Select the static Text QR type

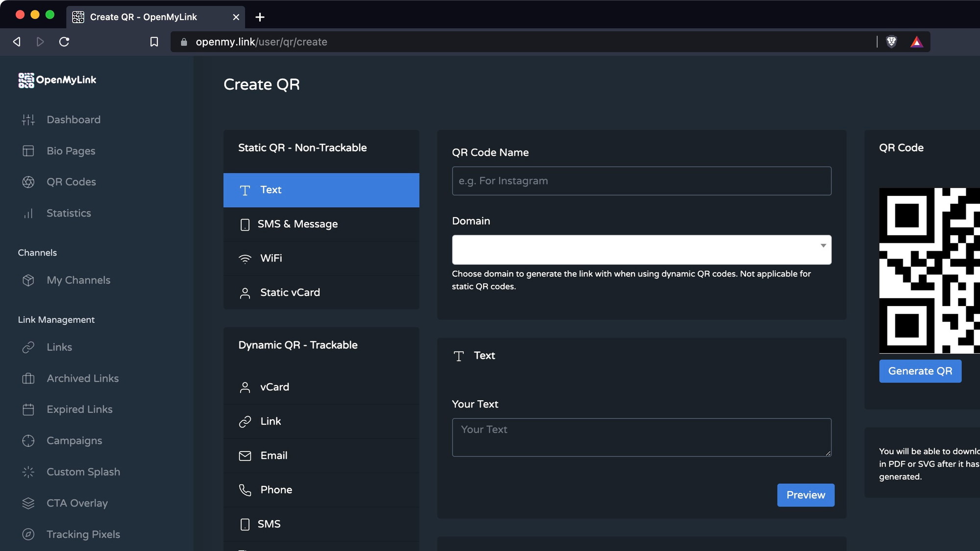pos(321,190)
